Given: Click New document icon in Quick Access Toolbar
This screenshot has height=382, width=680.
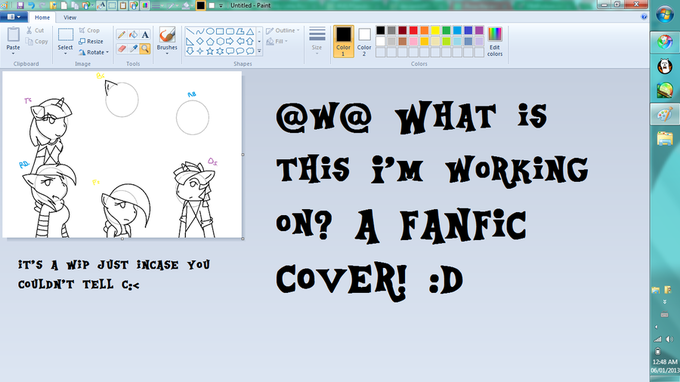Looking at the screenshot, I should point(64,6).
